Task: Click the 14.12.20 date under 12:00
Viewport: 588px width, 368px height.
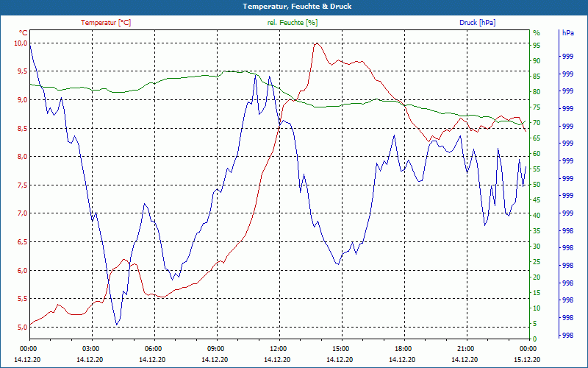Action: 277,359
